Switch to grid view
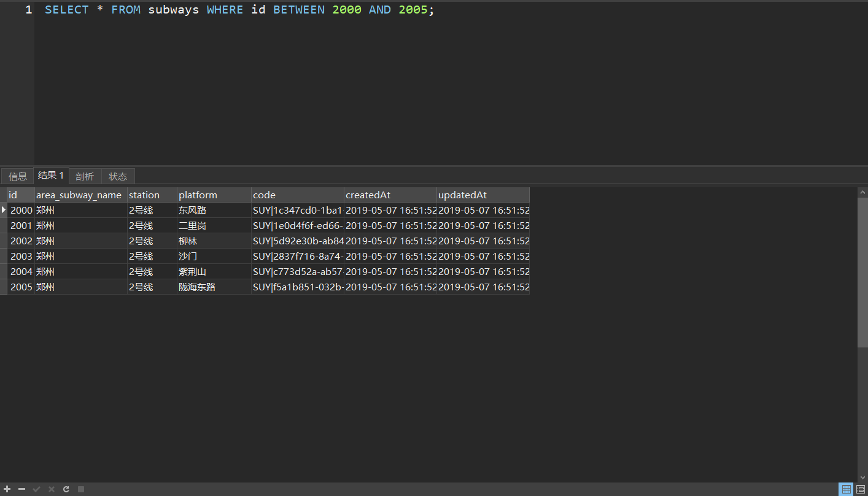Viewport: 868px width, 496px height. tap(847, 489)
